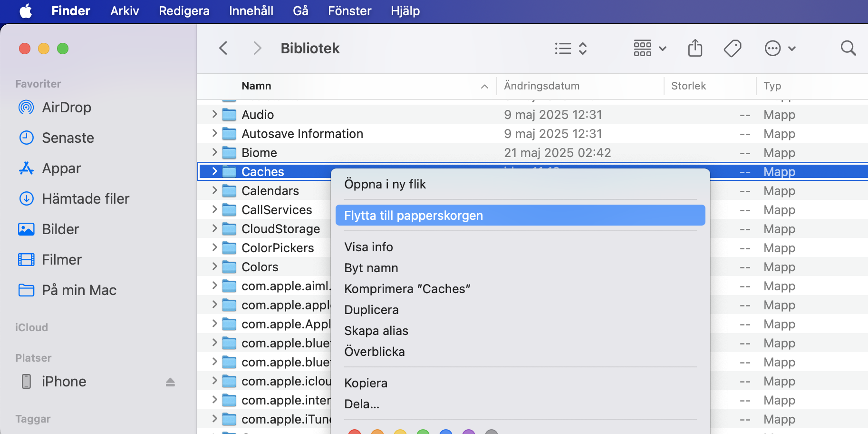
Task: Click the search magnifier icon
Action: tap(848, 48)
